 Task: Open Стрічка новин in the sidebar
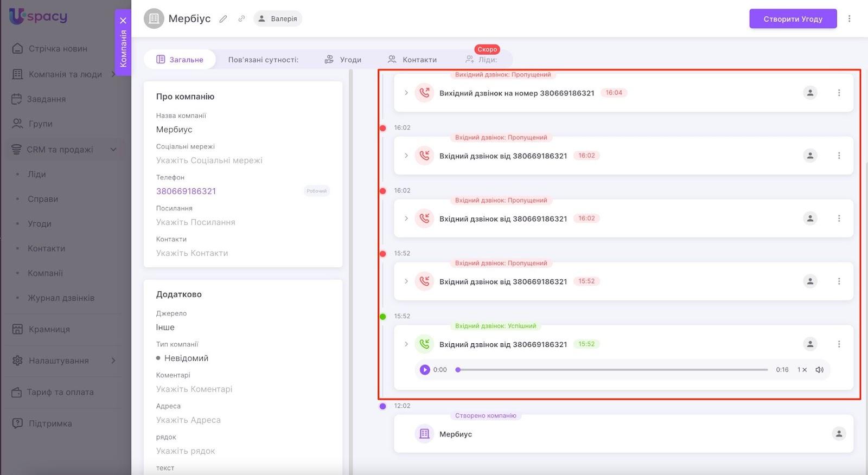[58, 49]
